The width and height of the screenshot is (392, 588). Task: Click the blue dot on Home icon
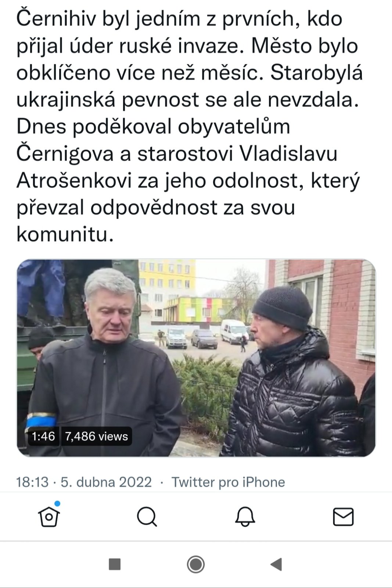[57, 503]
